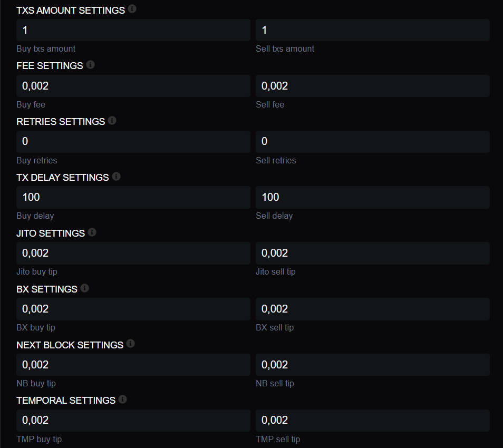Focus the Buy txs amount field
This screenshot has height=448, width=503.
(x=133, y=30)
